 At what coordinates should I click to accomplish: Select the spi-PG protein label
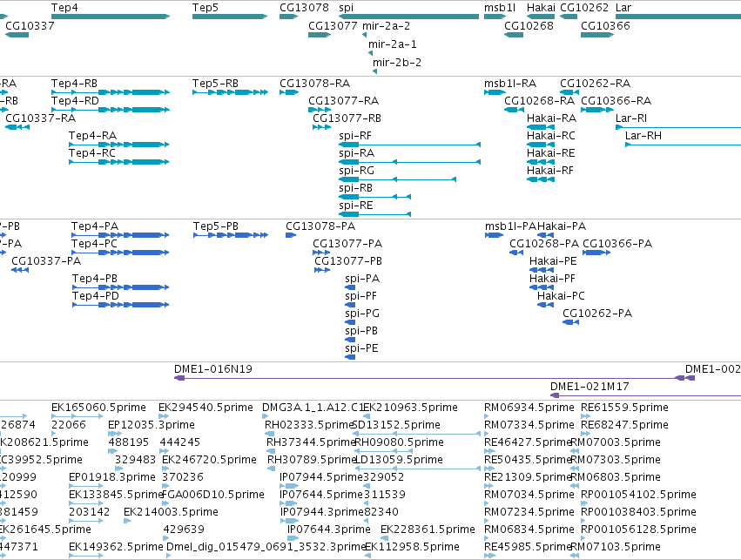pos(362,314)
